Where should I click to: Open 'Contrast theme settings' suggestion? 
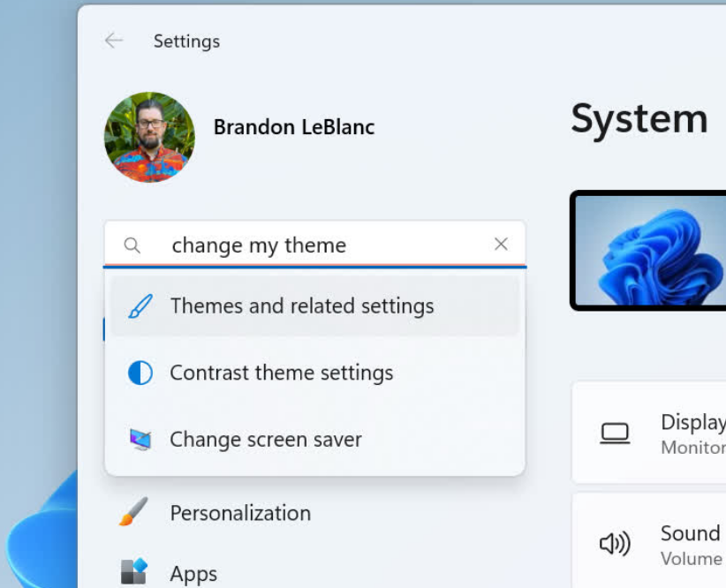coord(314,373)
